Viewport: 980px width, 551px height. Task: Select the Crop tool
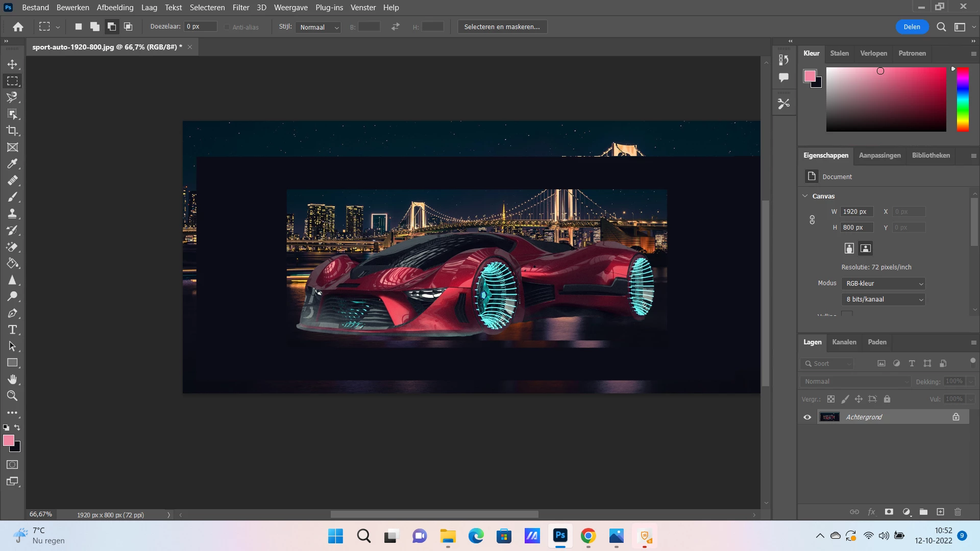click(x=12, y=131)
